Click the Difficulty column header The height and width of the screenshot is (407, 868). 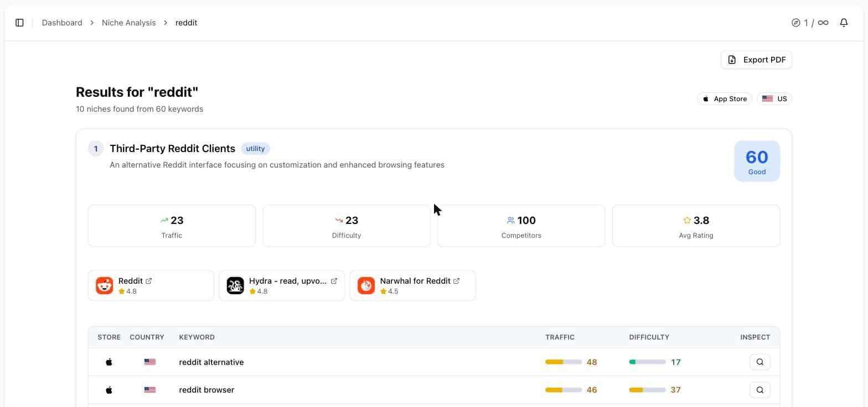[649, 337]
